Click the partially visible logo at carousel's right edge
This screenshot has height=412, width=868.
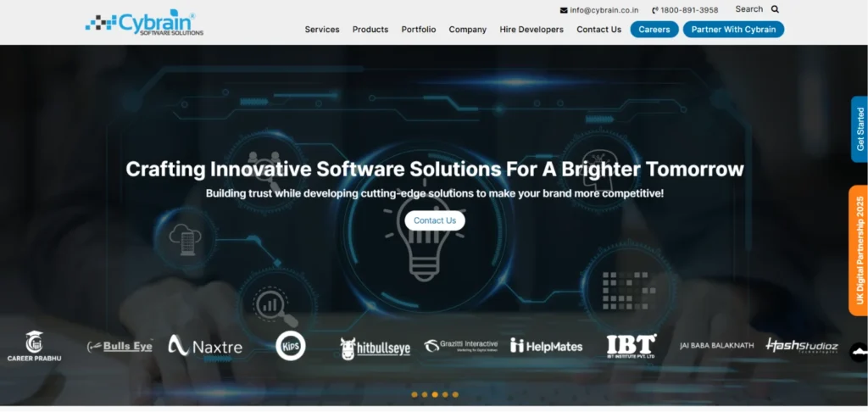[860, 352]
